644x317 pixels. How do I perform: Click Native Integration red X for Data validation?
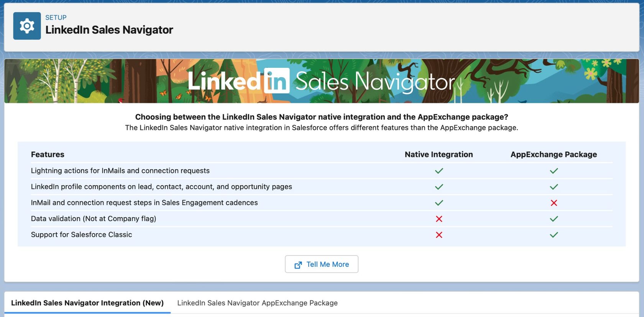pyautogui.click(x=439, y=219)
